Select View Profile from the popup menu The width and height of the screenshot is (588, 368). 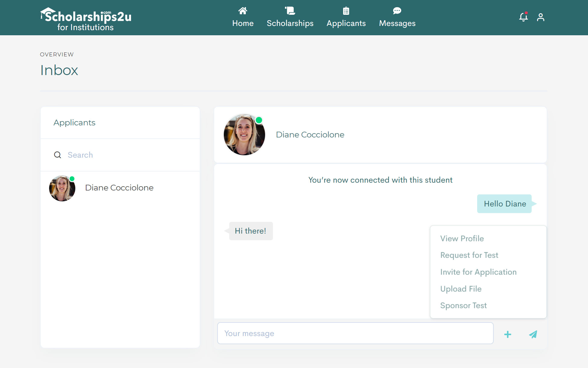pos(462,238)
